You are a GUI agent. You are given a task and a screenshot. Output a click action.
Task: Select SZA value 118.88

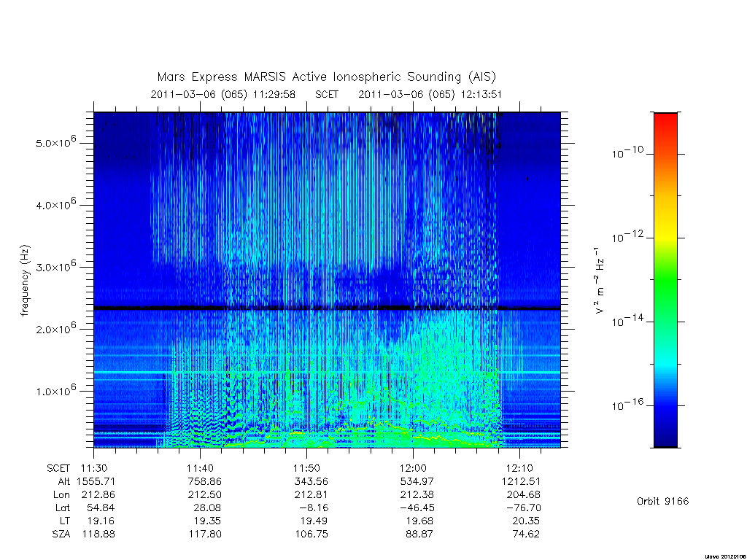(98, 534)
